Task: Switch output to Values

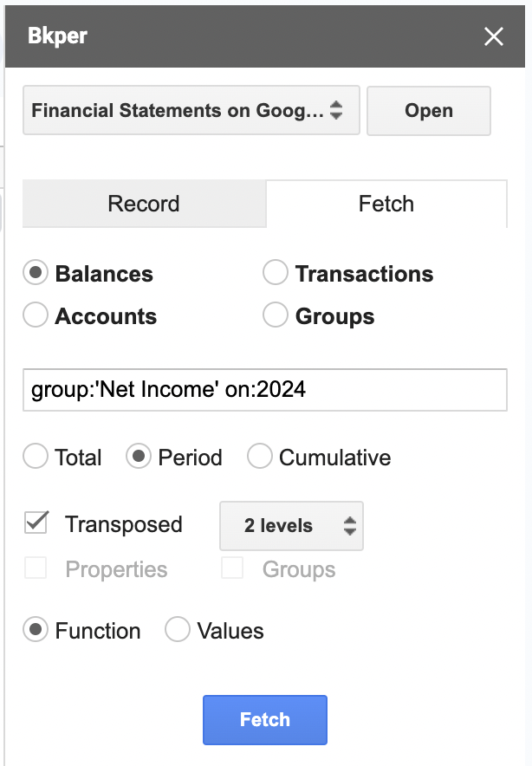Action: click(178, 631)
